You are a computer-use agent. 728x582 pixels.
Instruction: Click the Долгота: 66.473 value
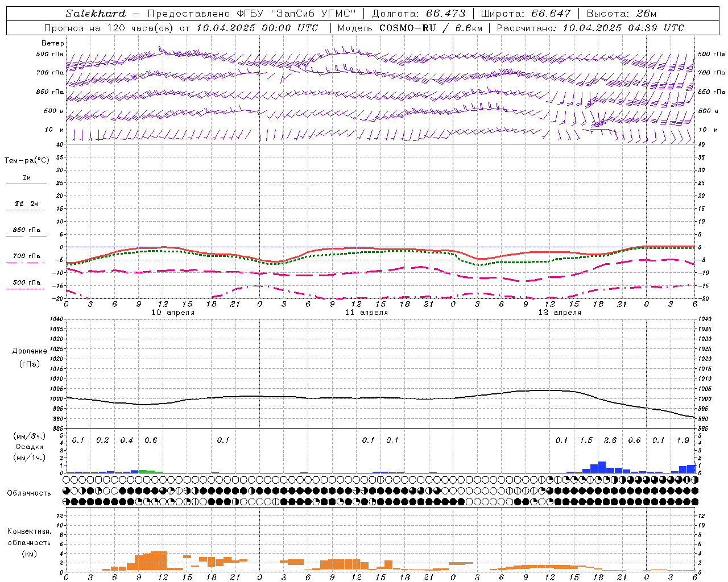pyautogui.click(x=419, y=14)
